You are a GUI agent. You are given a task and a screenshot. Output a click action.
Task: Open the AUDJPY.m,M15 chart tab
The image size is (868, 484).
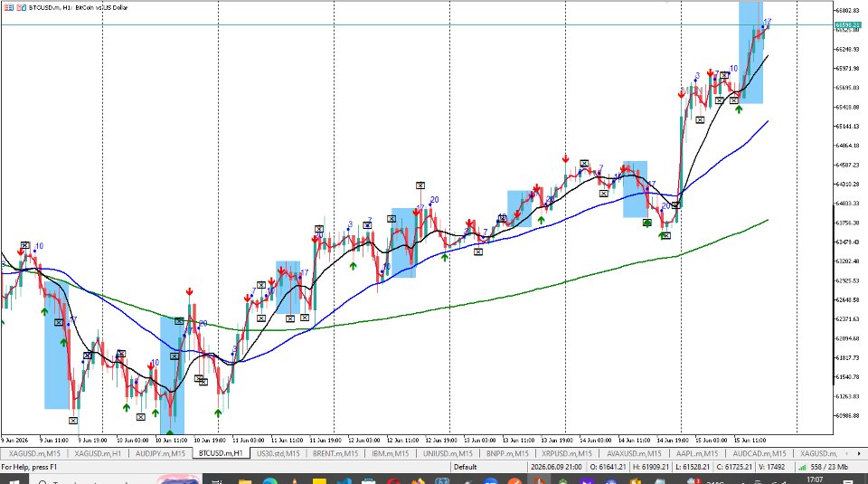pyautogui.click(x=161, y=453)
